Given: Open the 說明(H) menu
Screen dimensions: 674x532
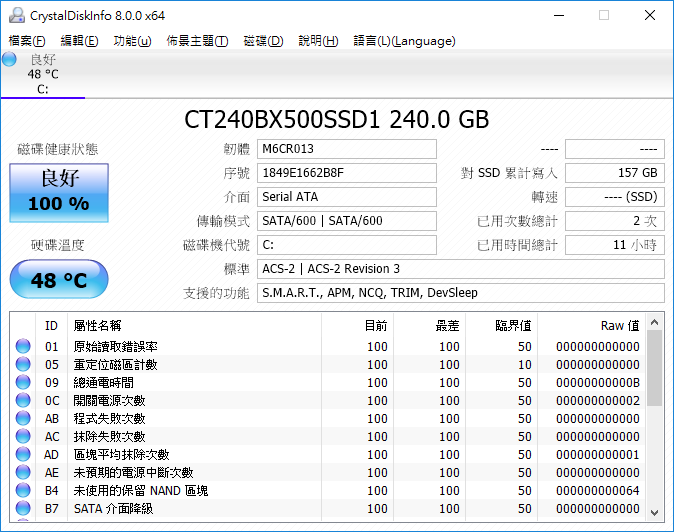Looking at the screenshot, I should (319, 41).
